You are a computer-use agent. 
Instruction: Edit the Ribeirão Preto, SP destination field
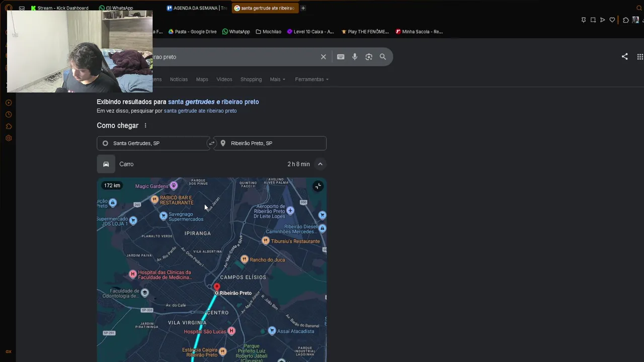coord(270,143)
